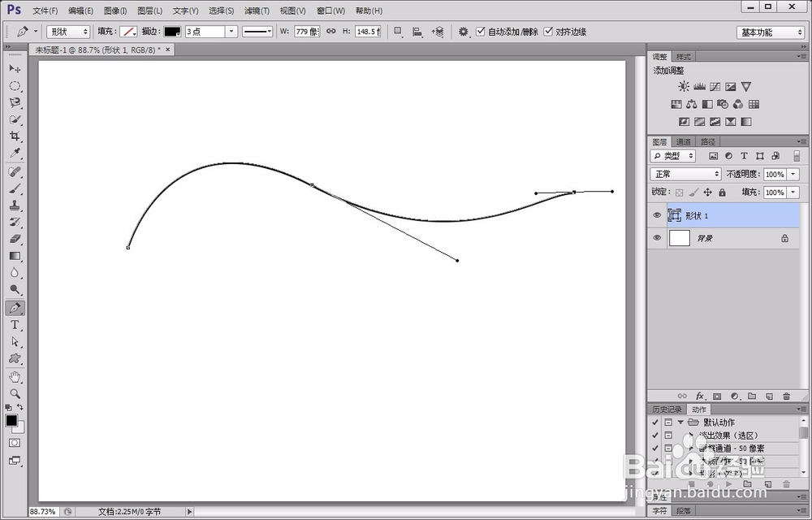The height and width of the screenshot is (520, 812).
Task: Open the 基本功能 workspace dropdown
Action: 770,32
